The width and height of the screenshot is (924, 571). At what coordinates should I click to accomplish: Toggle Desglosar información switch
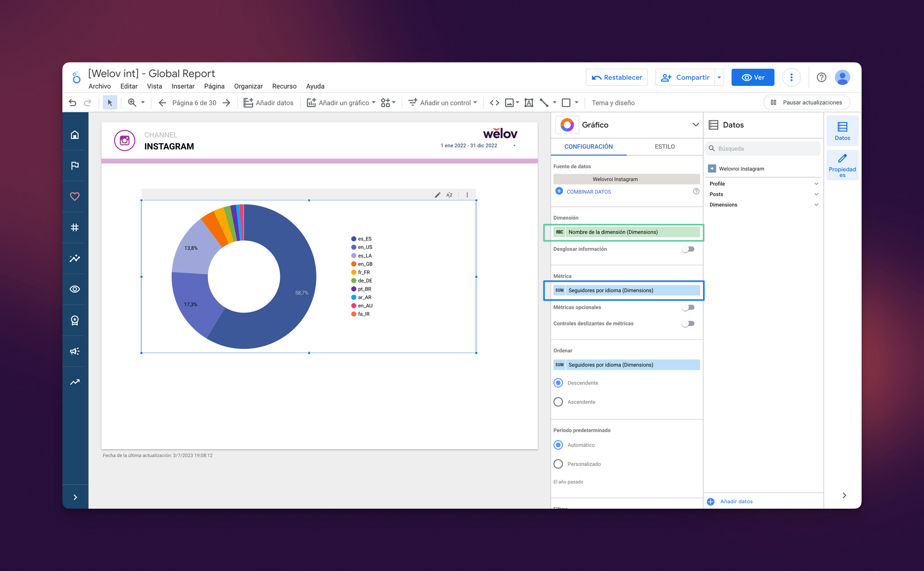point(688,249)
